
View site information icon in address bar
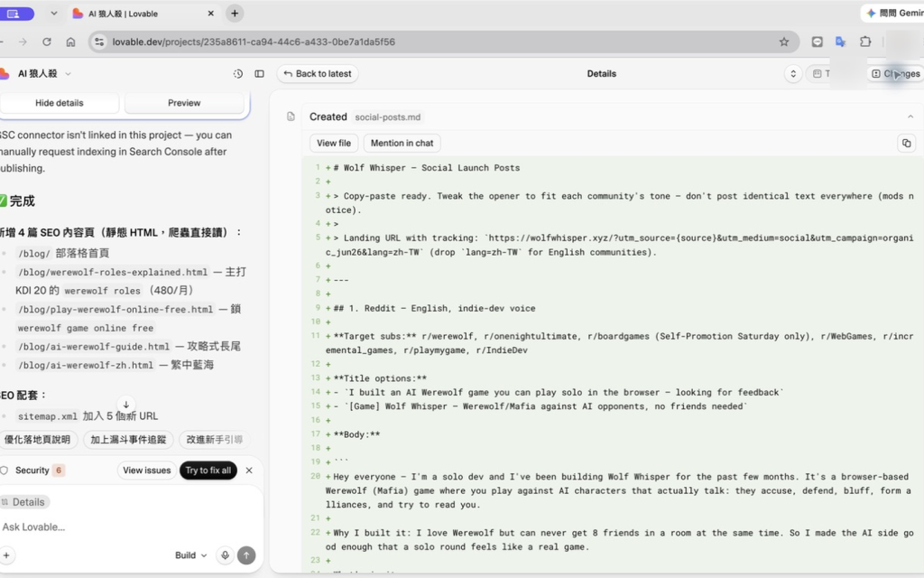pos(99,42)
